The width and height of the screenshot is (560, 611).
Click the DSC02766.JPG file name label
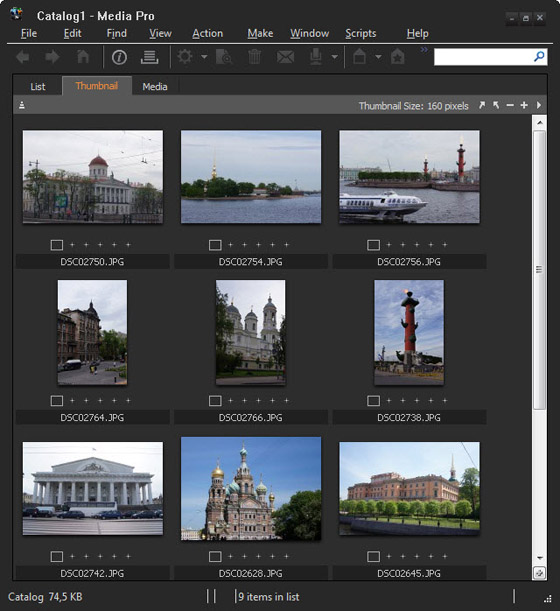pos(251,418)
